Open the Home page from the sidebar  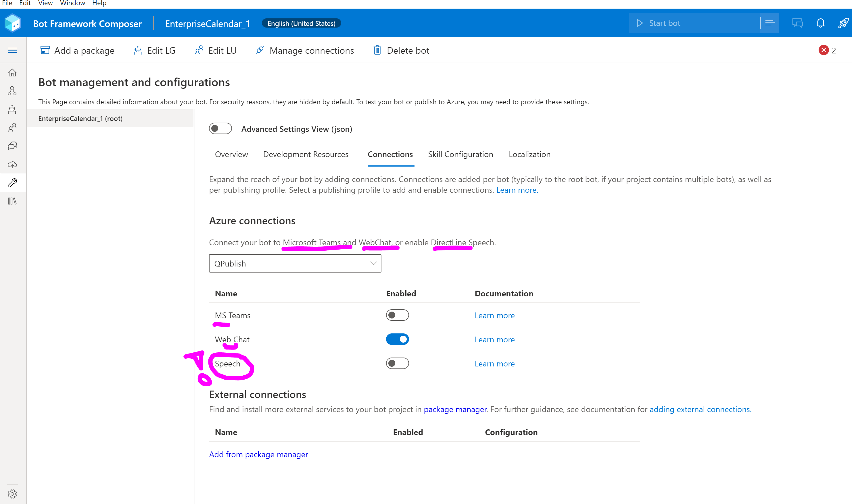point(12,73)
